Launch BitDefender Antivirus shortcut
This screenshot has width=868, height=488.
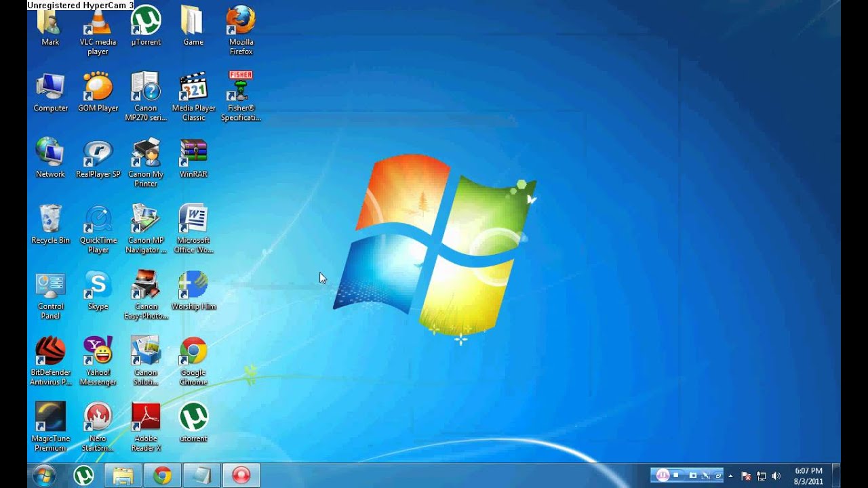click(51, 361)
